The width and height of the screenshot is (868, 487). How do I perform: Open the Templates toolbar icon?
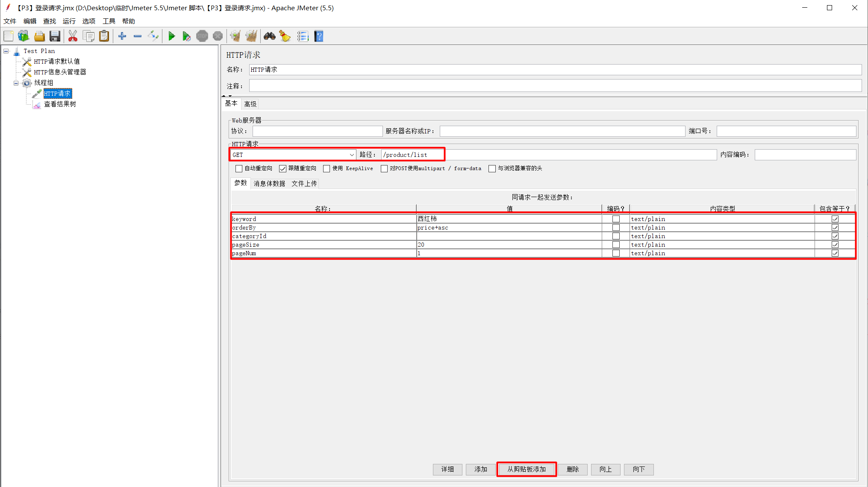pyautogui.click(x=24, y=36)
